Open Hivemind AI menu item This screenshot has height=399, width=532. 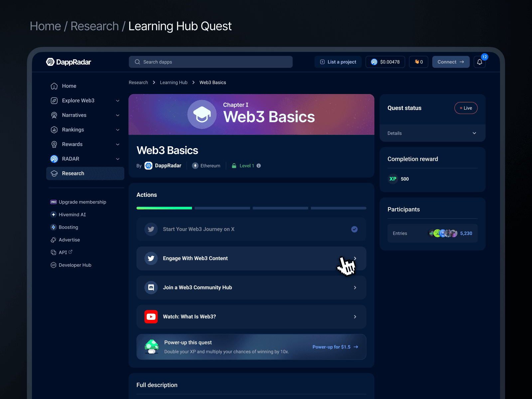(x=68, y=214)
